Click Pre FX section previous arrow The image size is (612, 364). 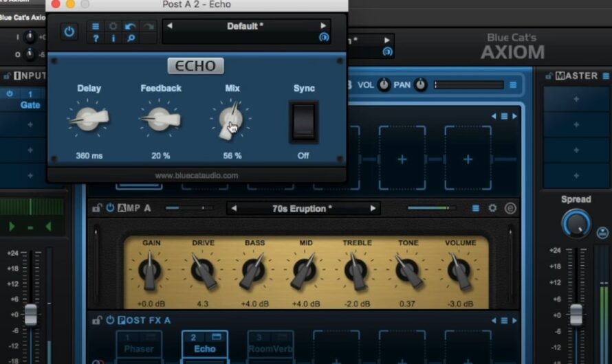point(494,116)
